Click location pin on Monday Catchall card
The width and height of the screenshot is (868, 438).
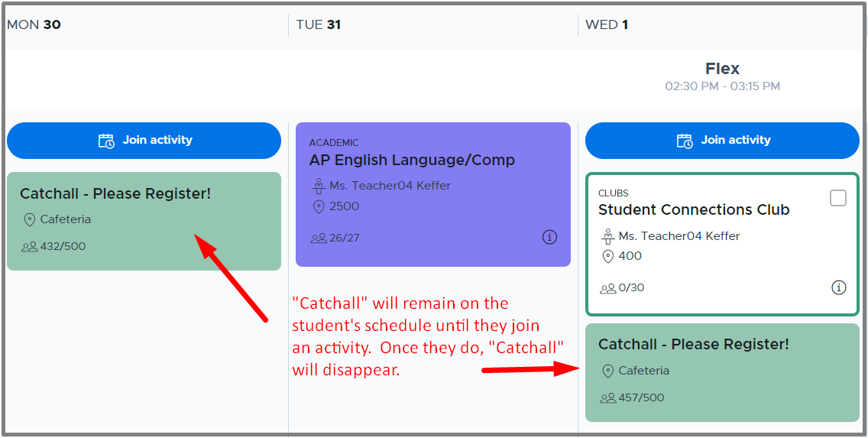point(29,220)
